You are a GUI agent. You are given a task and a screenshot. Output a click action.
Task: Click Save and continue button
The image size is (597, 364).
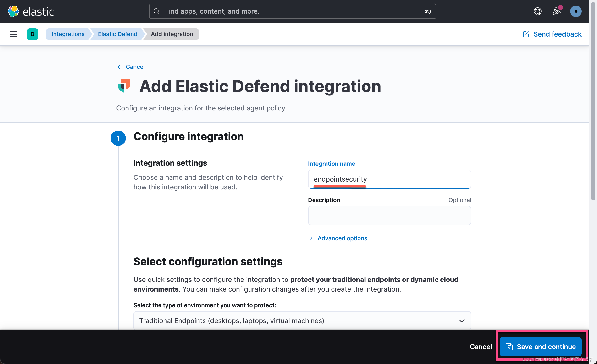coord(540,347)
